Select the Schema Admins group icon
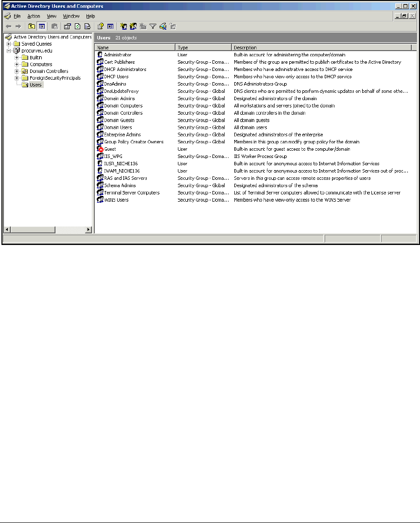The width and height of the screenshot is (420, 523). [x=100, y=186]
